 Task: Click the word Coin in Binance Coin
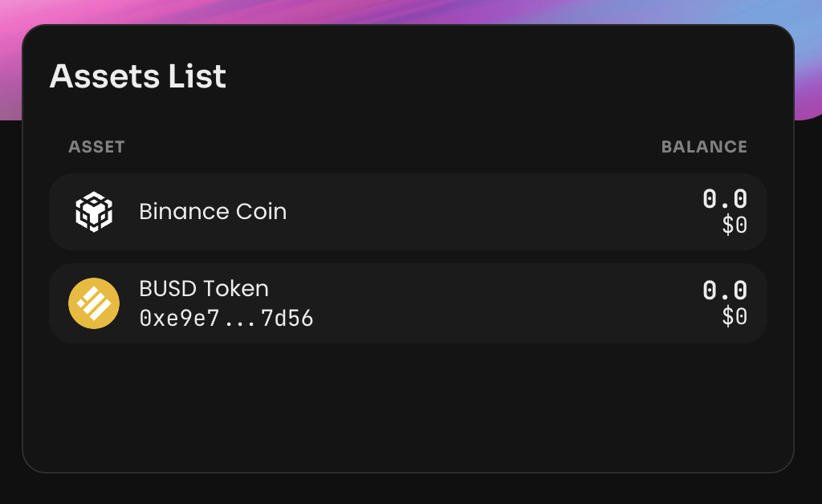(261, 212)
